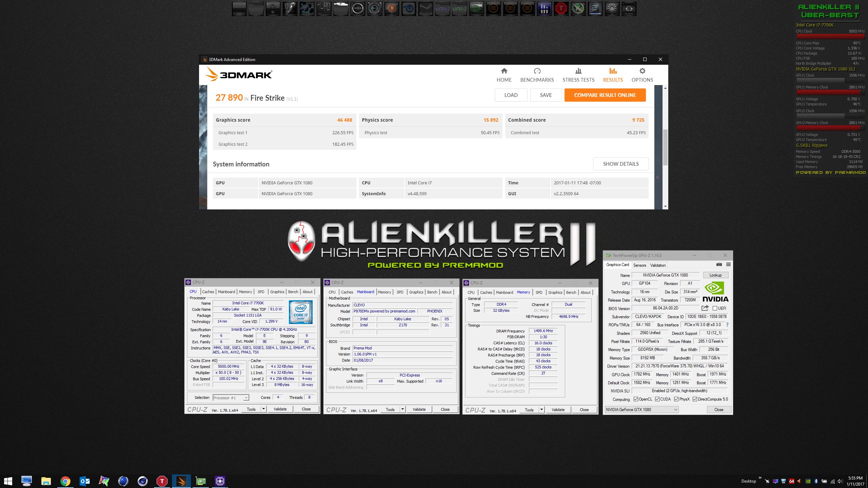Toggle the OpenCL checkbox in GPU-Z
868x488 pixels.
[636, 399]
